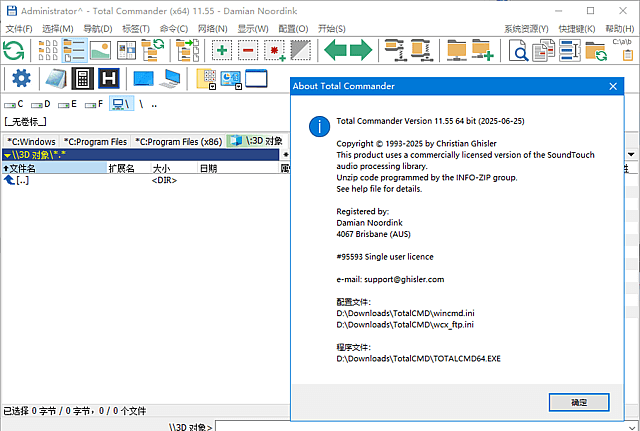Click the invert selection icon
Screen dimensions: 640x431
(x=301, y=51)
